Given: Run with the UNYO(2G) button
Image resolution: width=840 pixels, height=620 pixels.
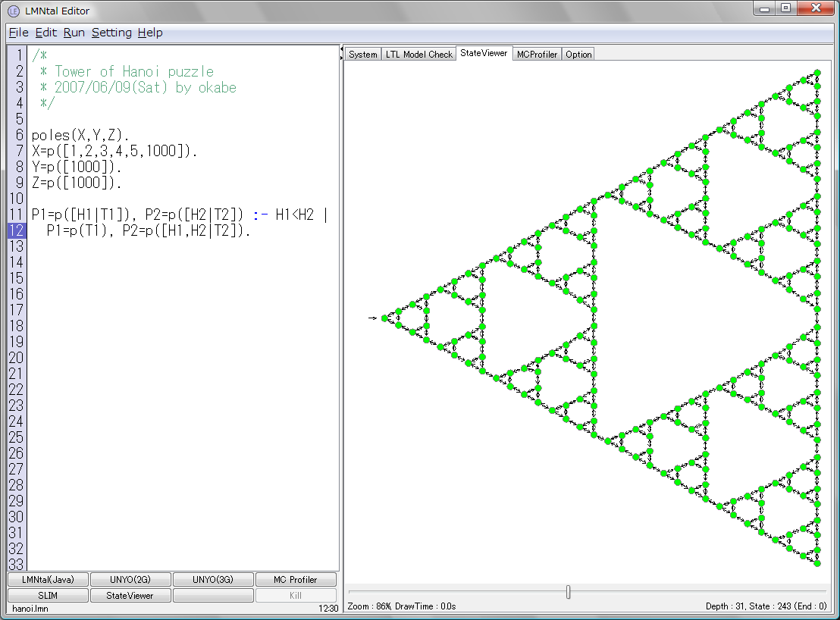Looking at the screenshot, I should coord(130,580).
